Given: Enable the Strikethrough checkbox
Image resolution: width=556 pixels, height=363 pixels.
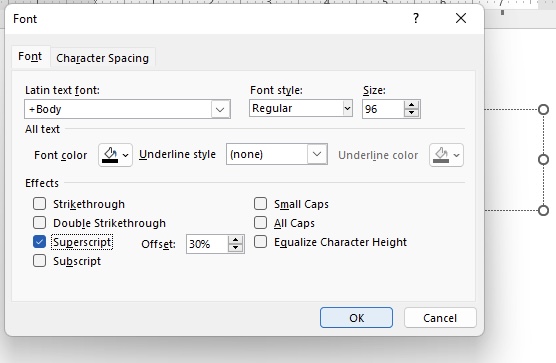Looking at the screenshot, I should (39, 204).
